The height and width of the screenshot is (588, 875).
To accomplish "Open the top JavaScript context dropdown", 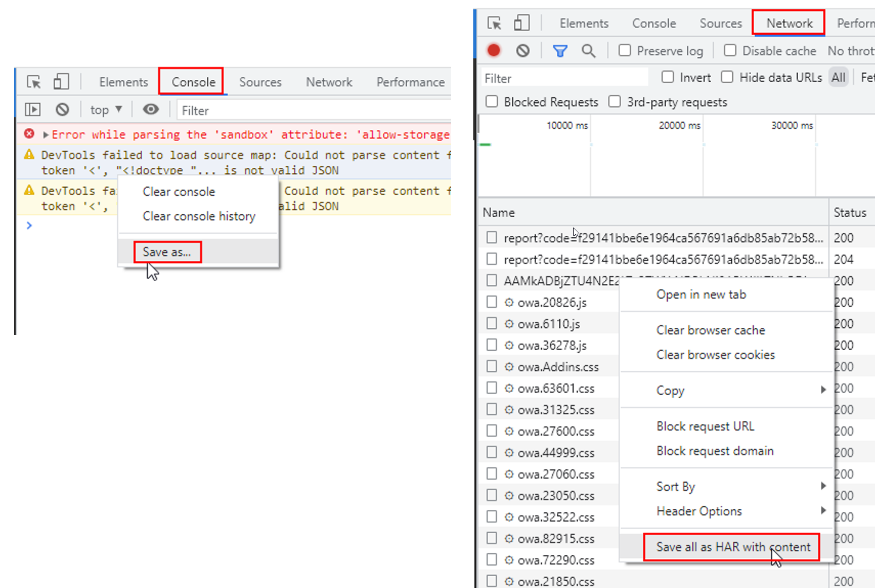I will [x=106, y=110].
